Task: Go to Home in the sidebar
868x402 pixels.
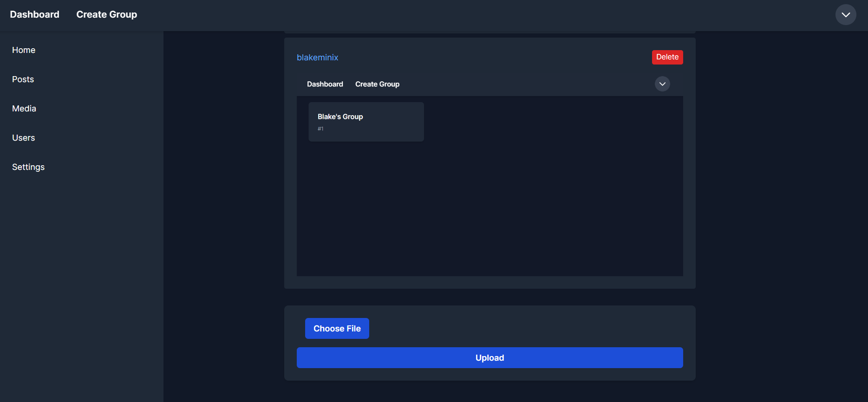Action: pyautogui.click(x=24, y=50)
